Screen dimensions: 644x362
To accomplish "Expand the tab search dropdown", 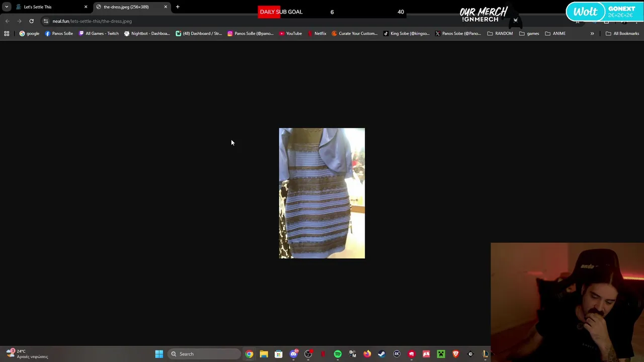I will [x=7, y=7].
